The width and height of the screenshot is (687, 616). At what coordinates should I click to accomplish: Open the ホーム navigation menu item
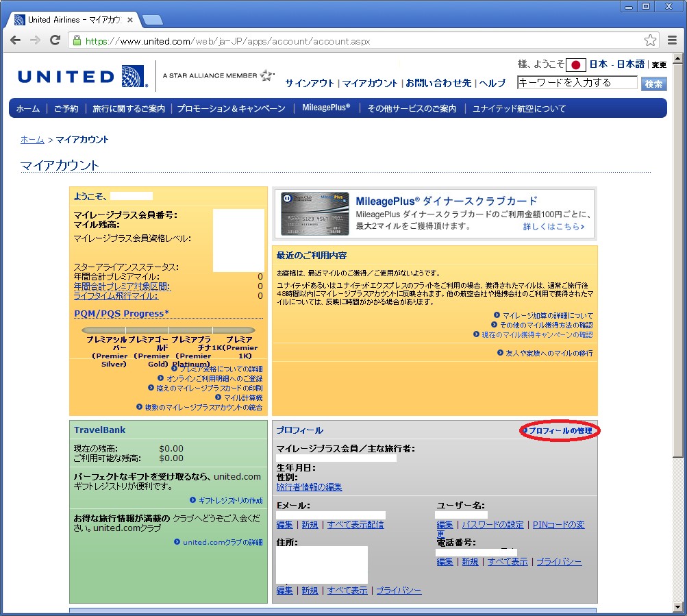click(x=28, y=108)
